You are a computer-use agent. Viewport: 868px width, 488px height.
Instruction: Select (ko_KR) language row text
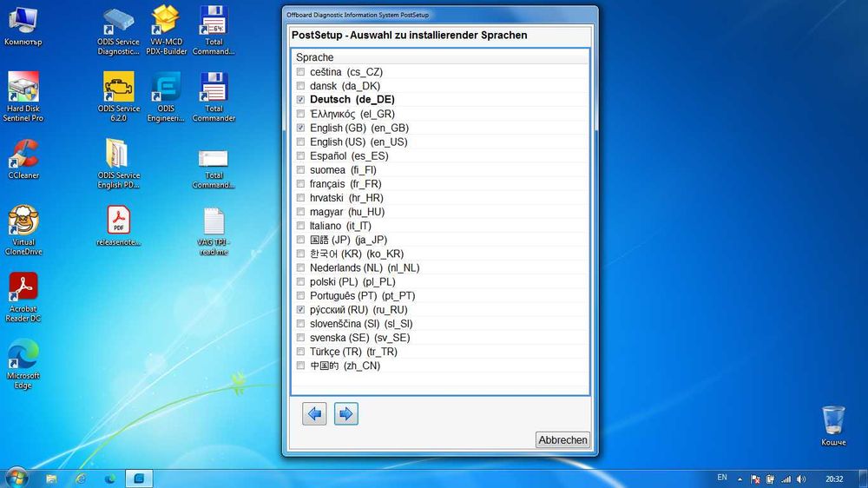tap(357, 254)
